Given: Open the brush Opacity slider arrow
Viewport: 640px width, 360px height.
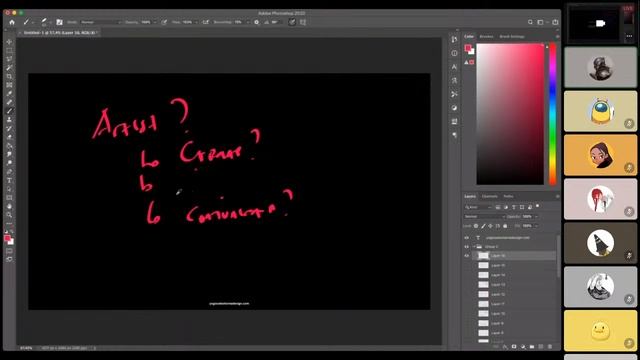Looking at the screenshot, I should click(155, 22).
